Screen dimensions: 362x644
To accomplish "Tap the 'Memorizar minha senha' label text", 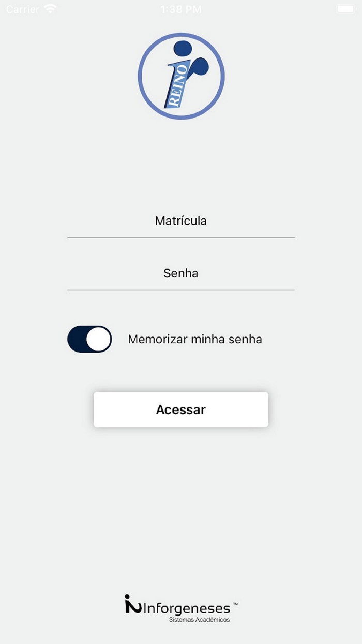I will click(x=195, y=340).
